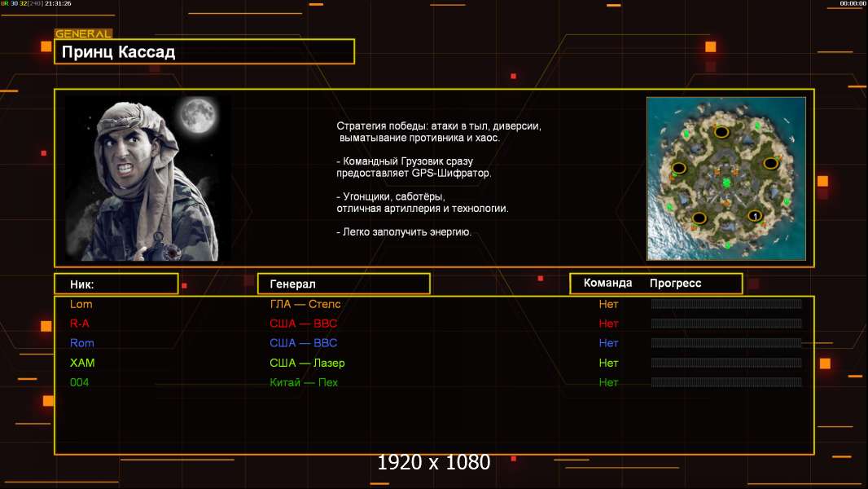Click the start position marked 1 on map
This screenshot has height=489, width=868.
click(755, 216)
